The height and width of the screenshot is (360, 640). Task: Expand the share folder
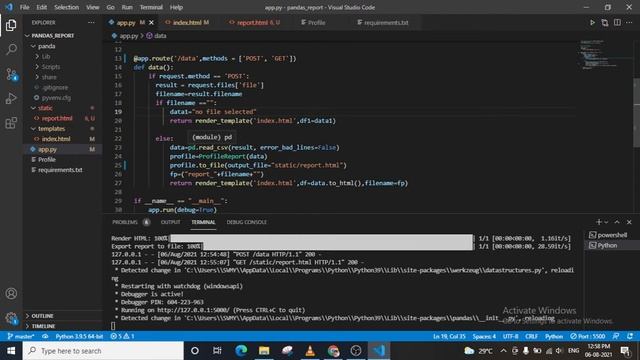49,77
